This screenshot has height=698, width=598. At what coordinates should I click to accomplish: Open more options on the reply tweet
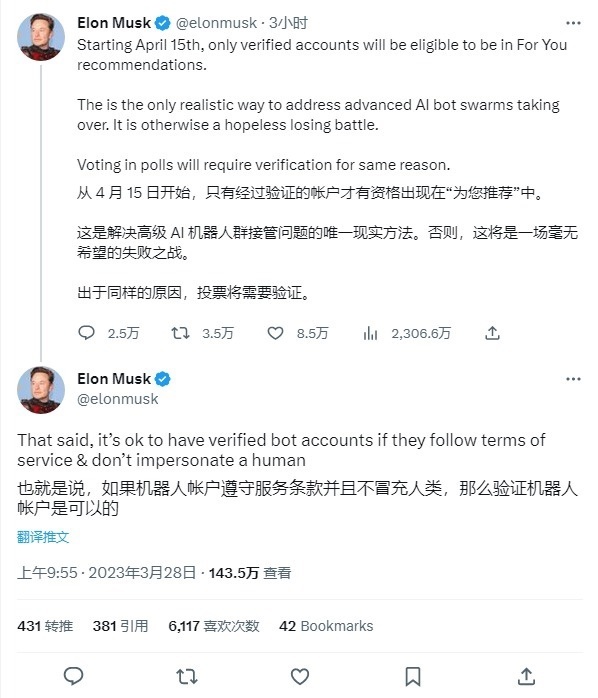573,379
